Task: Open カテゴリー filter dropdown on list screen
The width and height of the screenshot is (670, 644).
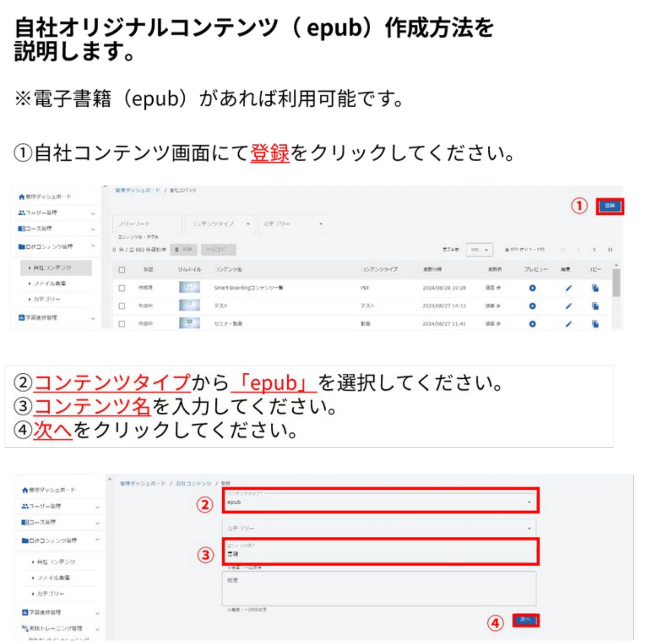Action: (293, 224)
